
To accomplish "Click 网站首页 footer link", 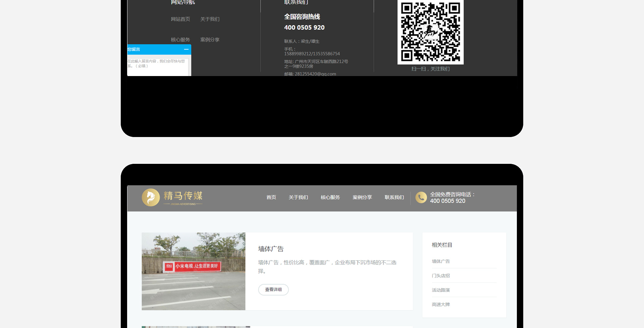I will pyautogui.click(x=180, y=19).
